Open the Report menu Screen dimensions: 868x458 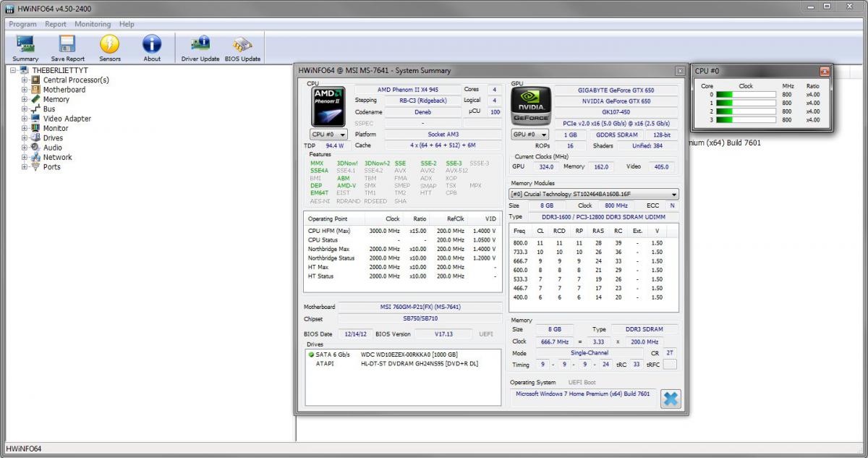tap(56, 24)
